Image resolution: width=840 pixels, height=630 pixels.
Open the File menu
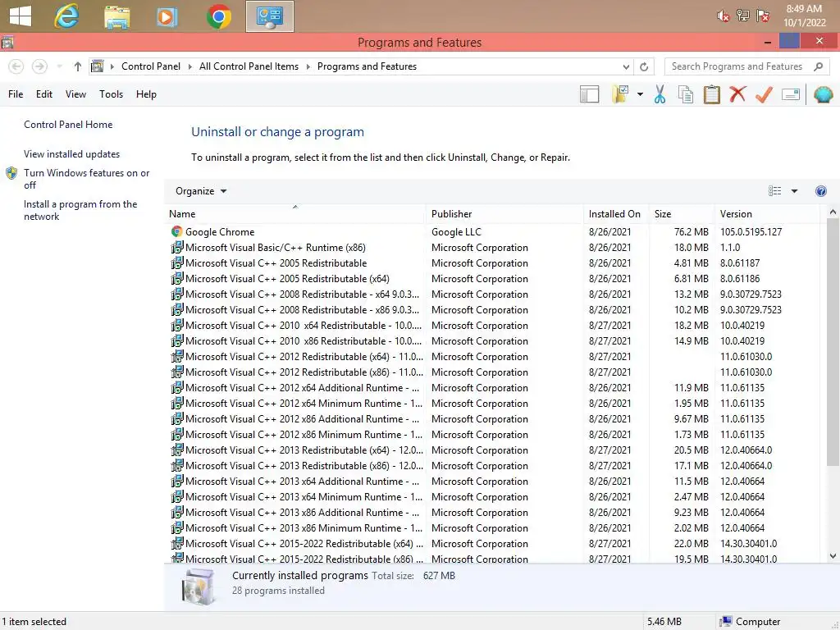pos(16,94)
